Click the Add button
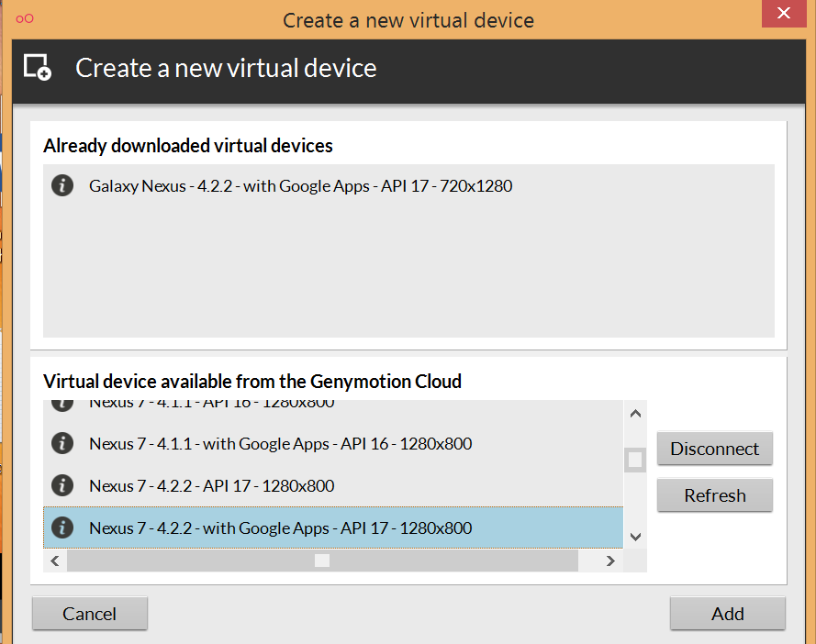816x644 pixels. pyautogui.click(x=727, y=614)
